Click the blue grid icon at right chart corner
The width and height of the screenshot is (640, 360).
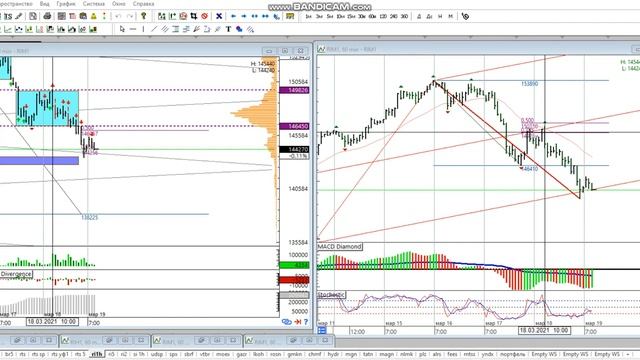pyautogui.click(x=322, y=330)
